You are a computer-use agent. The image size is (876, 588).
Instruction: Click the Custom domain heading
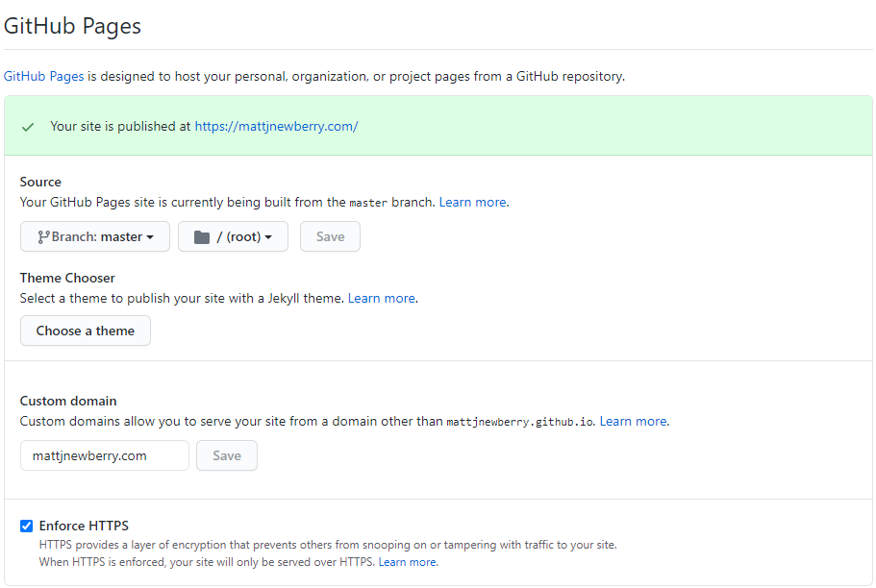(68, 401)
